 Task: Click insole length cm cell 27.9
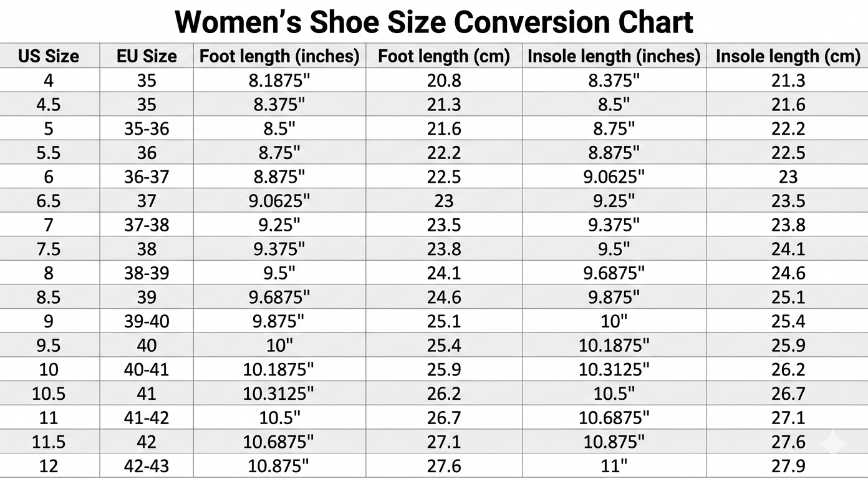pos(788,466)
